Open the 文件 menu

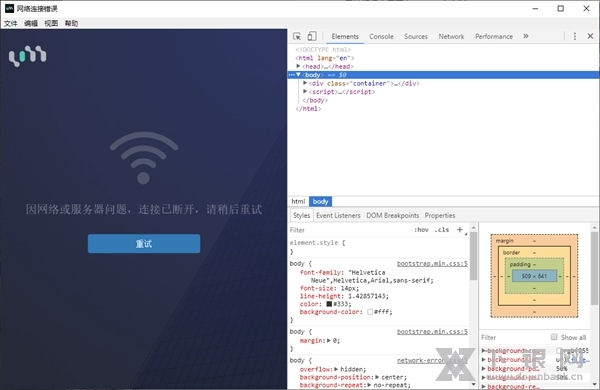click(x=11, y=23)
